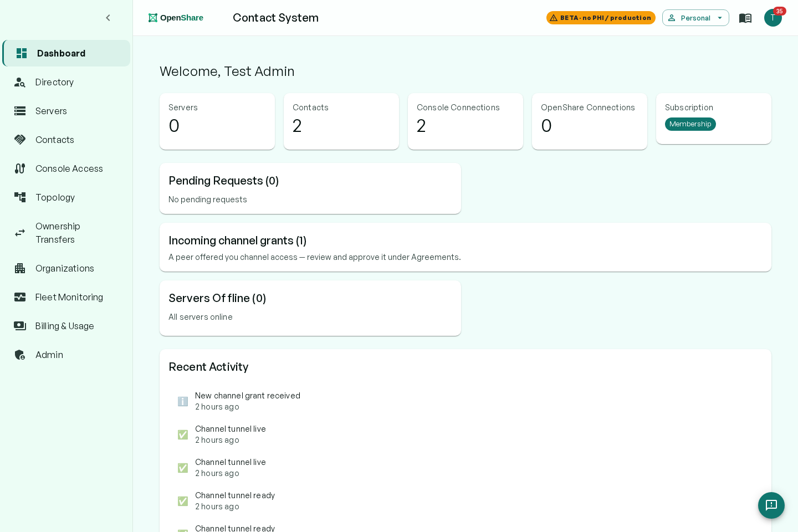Click the 'No pending requests' text
Image resolution: width=798 pixels, height=532 pixels.
pyautogui.click(x=208, y=199)
